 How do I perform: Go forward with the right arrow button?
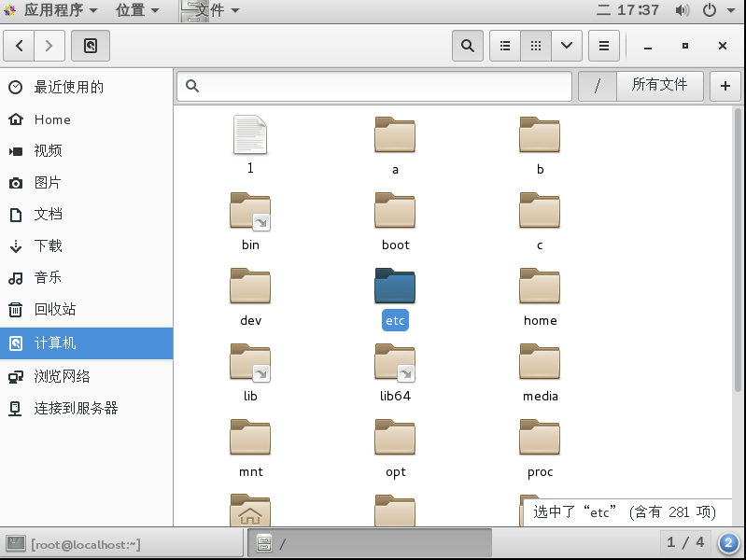[49, 46]
